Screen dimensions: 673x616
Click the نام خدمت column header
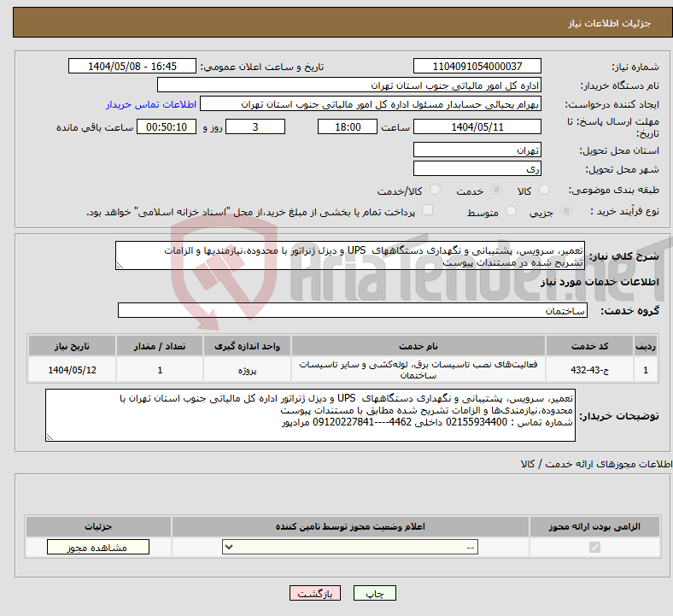point(418,346)
